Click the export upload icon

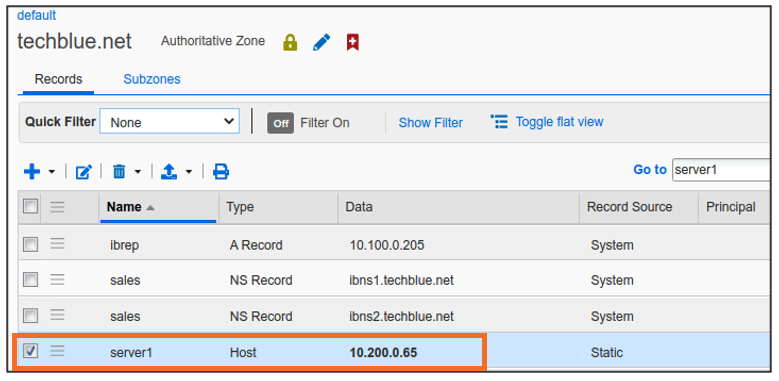[169, 172]
